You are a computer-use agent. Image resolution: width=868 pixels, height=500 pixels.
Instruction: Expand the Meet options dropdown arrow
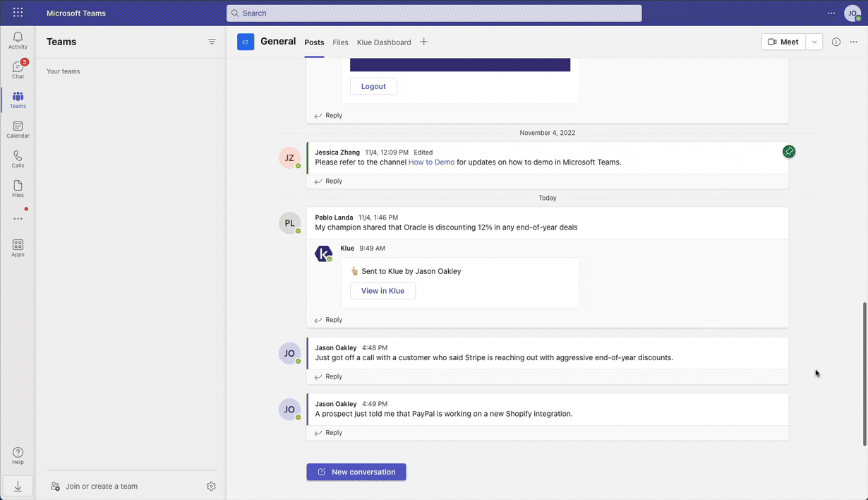pos(814,42)
